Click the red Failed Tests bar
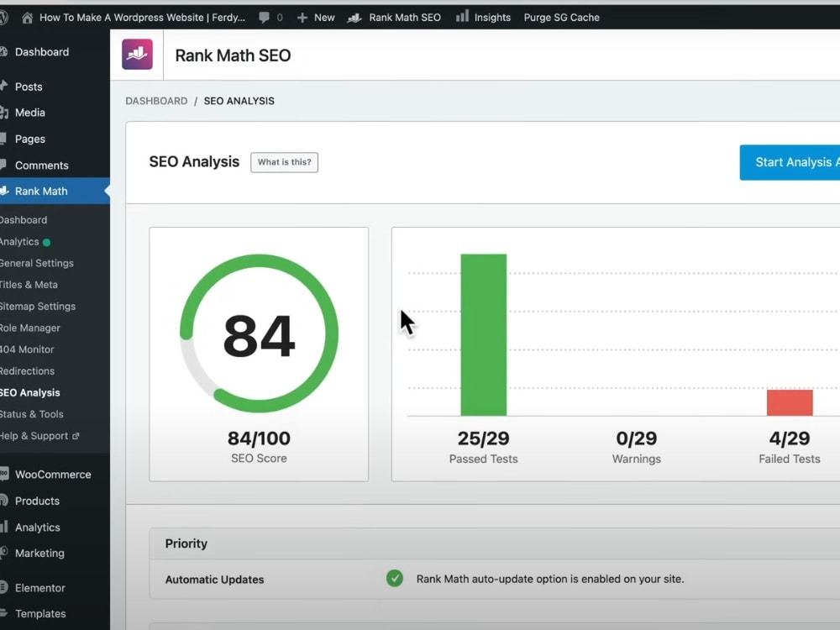Image resolution: width=840 pixels, height=630 pixels. pos(790,403)
